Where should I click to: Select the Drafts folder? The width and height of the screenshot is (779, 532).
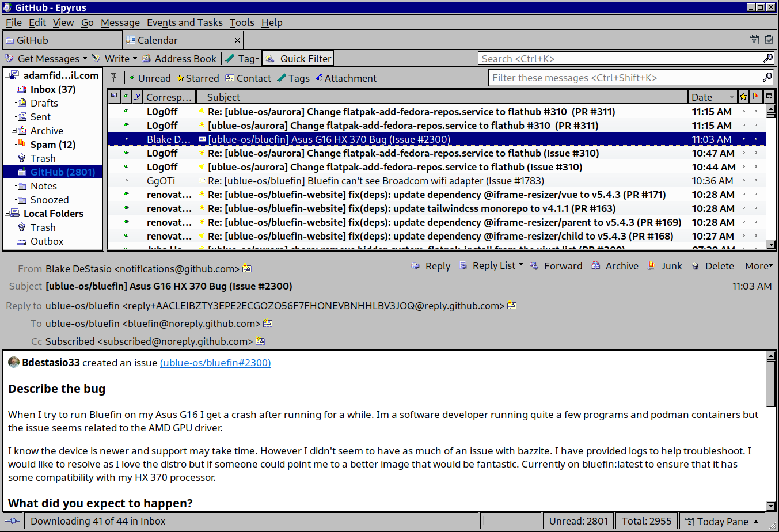pyautogui.click(x=44, y=103)
